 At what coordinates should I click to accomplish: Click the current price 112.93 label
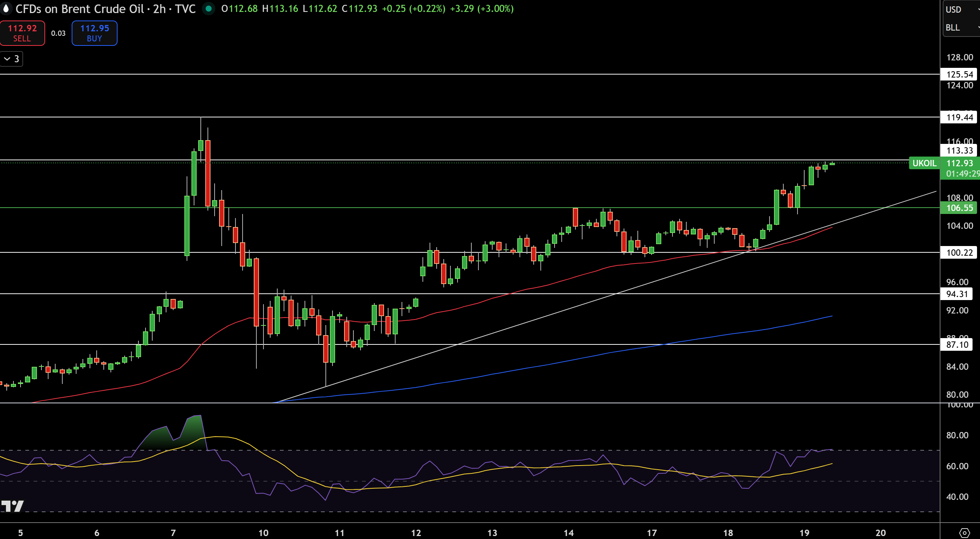click(959, 163)
